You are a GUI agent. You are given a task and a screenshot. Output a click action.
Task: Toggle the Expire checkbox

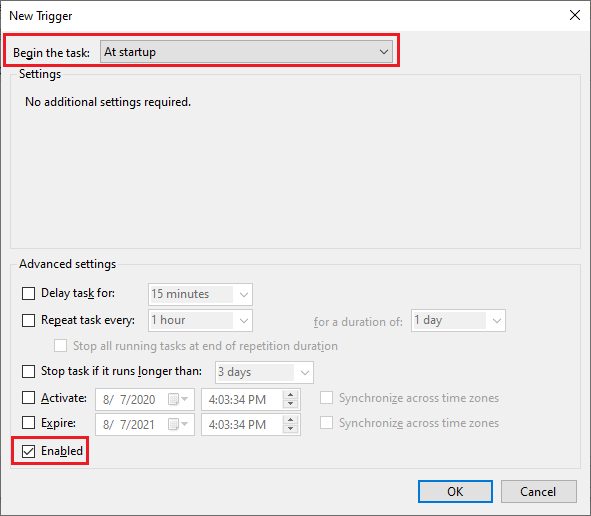(28, 423)
